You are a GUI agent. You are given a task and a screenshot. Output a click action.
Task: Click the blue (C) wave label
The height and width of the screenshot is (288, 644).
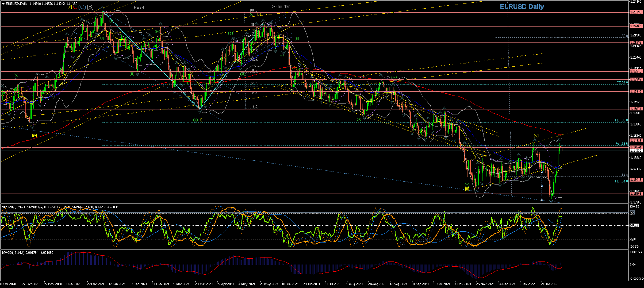82,7
